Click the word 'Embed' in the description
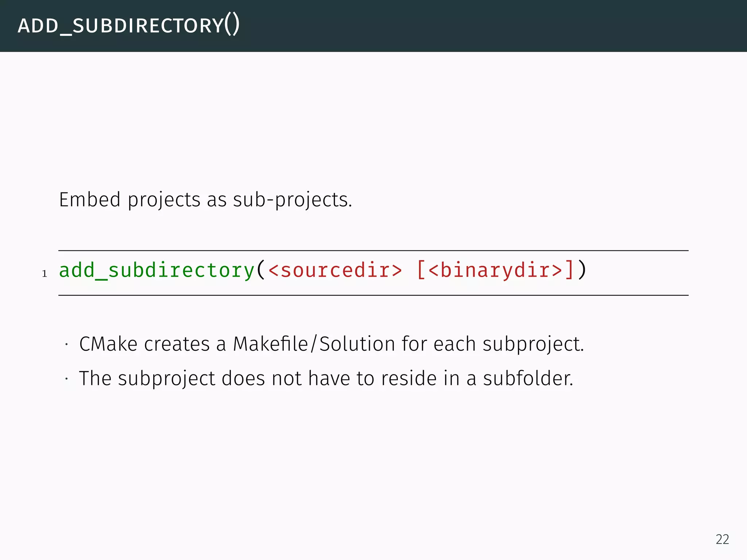This screenshot has height=560, width=747. [x=90, y=200]
